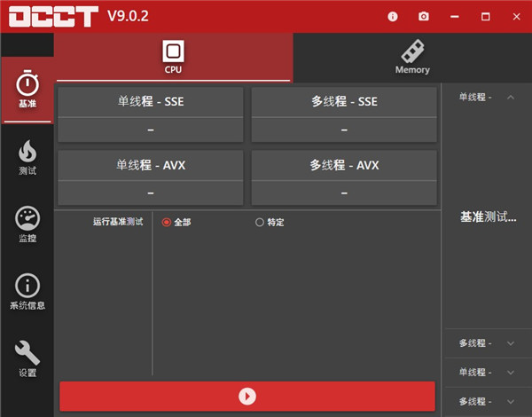Click the 多线程 - AVX result tile
This screenshot has height=417, width=532.
click(344, 177)
